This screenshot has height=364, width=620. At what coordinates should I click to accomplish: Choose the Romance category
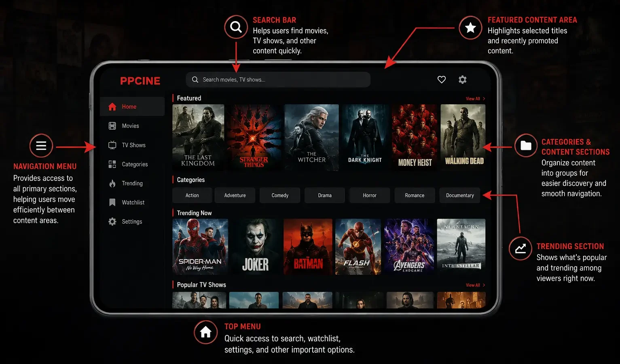pyautogui.click(x=415, y=195)
